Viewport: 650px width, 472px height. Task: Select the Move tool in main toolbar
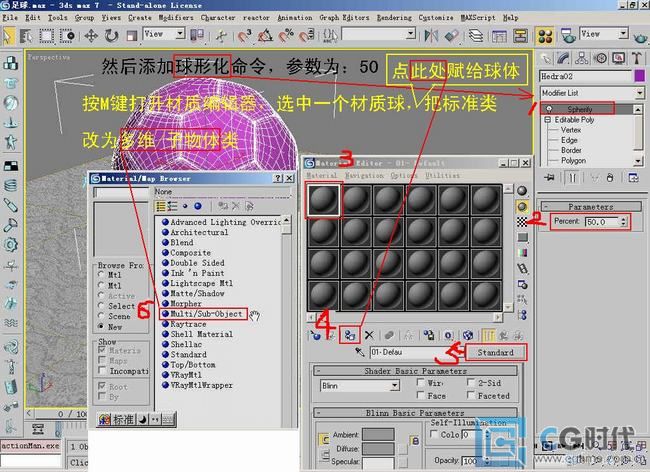pyautogui.click(x=91, y=36)
